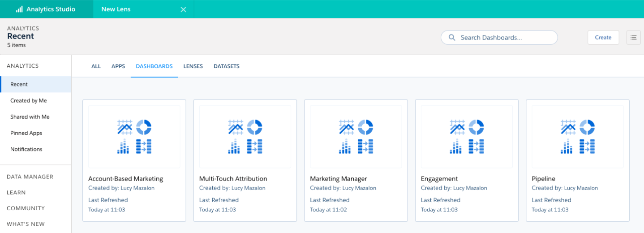The width and height of the screenshot is (644, 233).
Task: Focus the Search Dashboards field
Action: click(499, 38)
